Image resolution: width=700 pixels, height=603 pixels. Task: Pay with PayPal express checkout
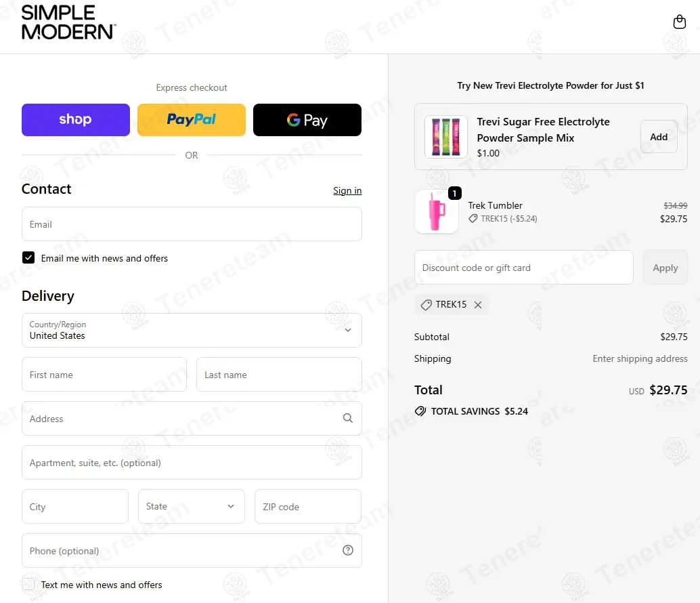192,120
